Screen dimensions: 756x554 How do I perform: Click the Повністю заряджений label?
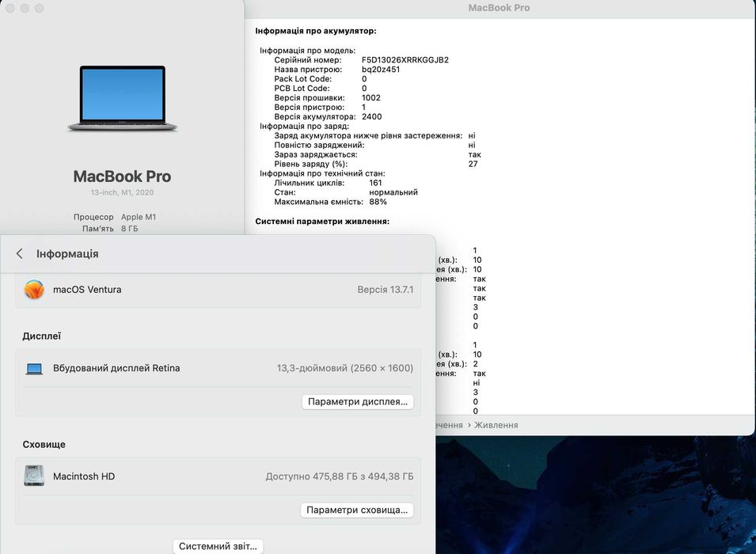tap(319, 145)
